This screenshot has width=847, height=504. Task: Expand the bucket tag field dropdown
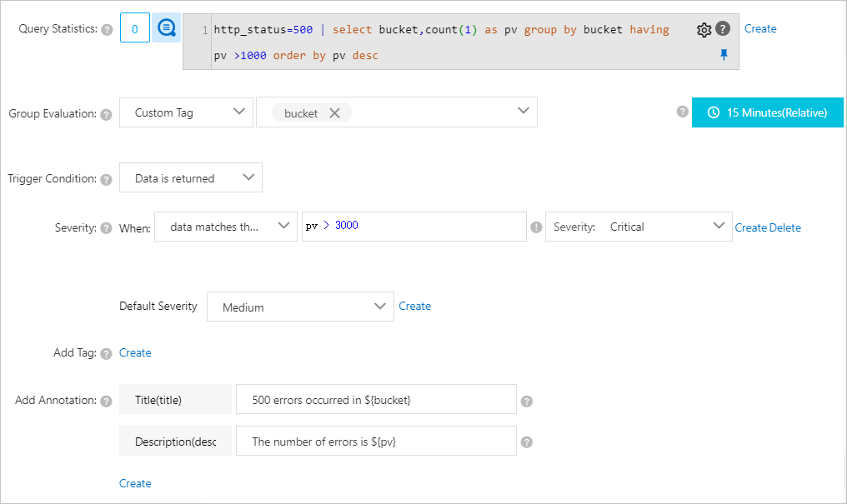click(523, 111)
